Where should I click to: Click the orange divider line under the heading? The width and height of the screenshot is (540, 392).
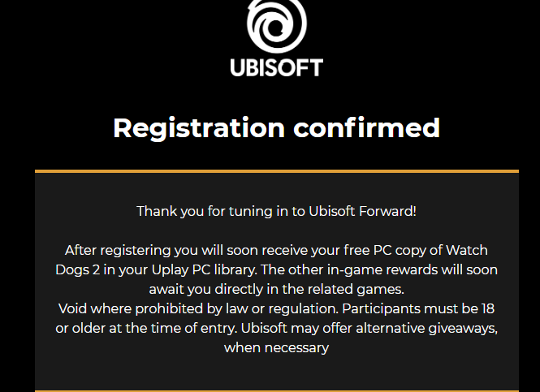pos(276,171)
